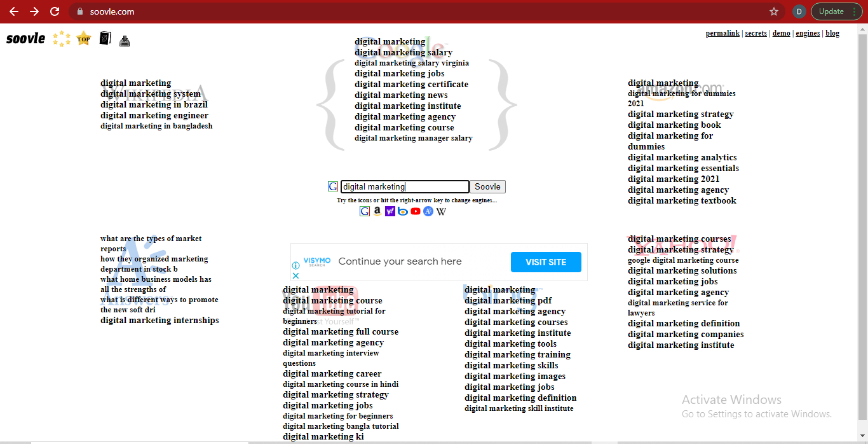This screenshot has height=444, width=868.
Task: Click "digital marketing 2021" suggestion
Action: (674, 179)
